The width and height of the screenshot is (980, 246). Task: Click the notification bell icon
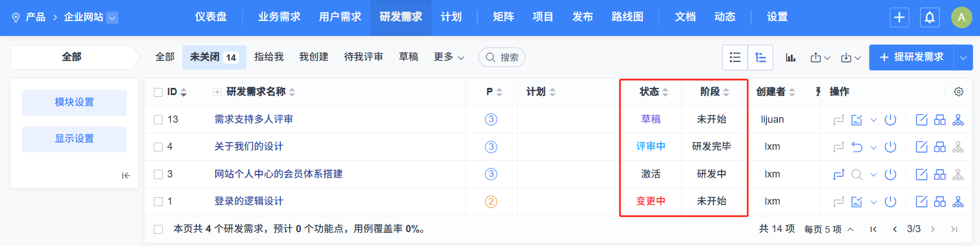point(930,18)
